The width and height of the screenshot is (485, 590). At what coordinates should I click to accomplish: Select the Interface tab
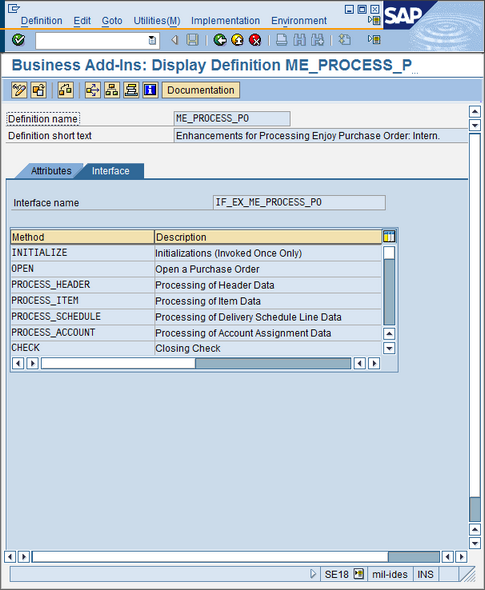[111, 171]
